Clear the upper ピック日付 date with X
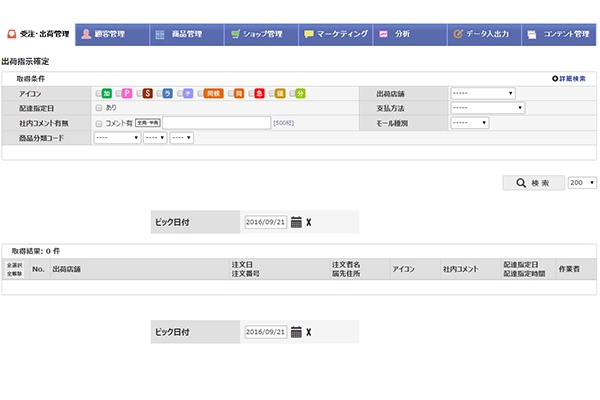600x400 pixels. point(309,222)
